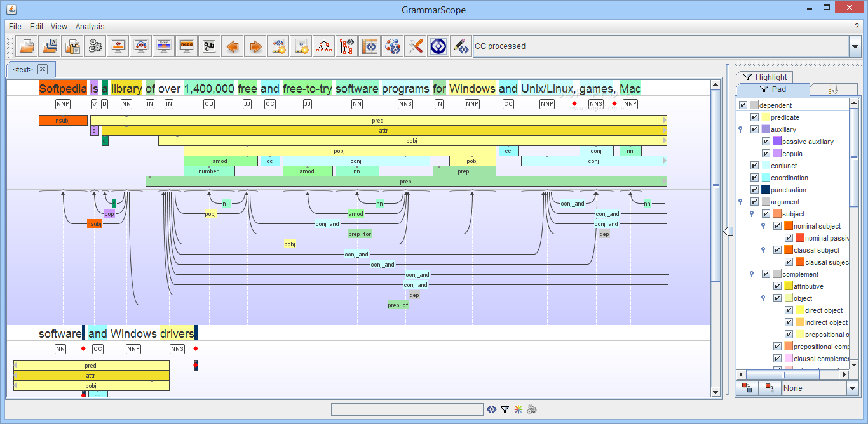
Task: Open the Analysis menu
Action: click(x=90, y=27)
